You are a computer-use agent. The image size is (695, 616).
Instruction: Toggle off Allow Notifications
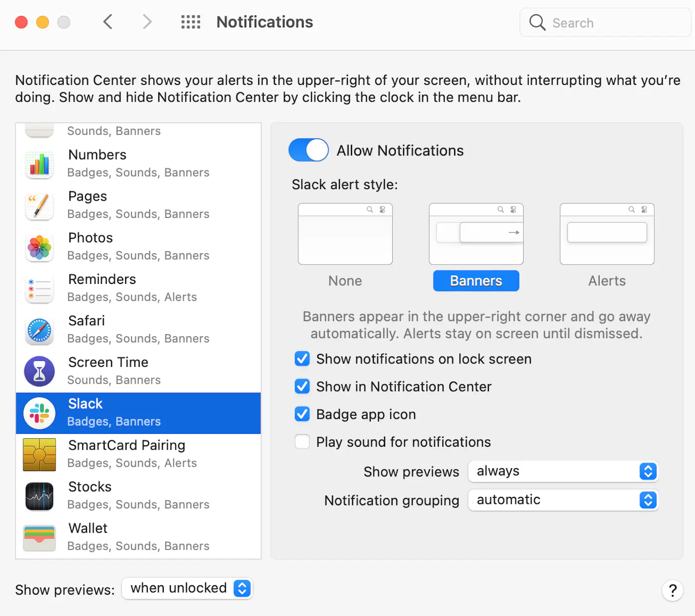coord(308,150)
